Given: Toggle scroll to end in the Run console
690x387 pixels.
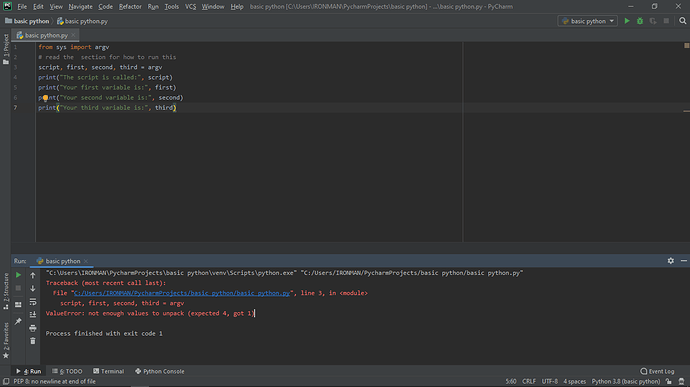Looking at the screenshot, I should point(33,314).
